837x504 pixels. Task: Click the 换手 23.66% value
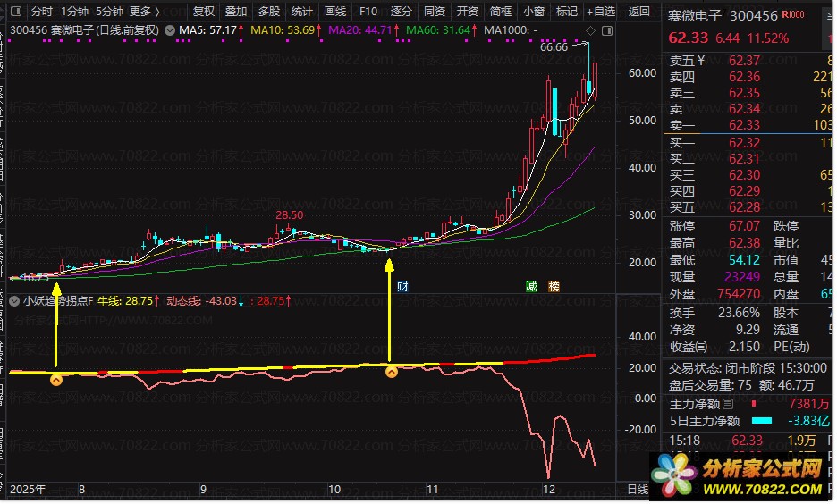coord(739,313)
